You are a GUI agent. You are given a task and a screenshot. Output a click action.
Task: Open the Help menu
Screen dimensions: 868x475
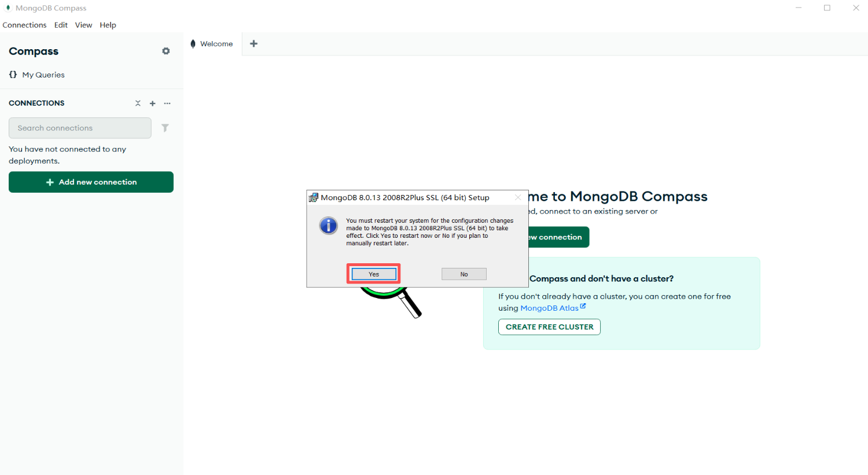(x=108, y=25)
